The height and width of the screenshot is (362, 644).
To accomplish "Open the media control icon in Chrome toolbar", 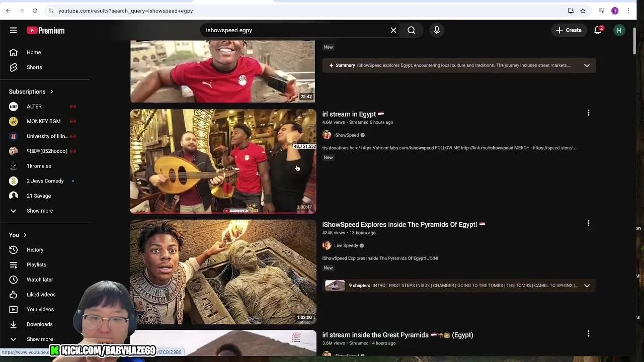I will click(601, 11).
